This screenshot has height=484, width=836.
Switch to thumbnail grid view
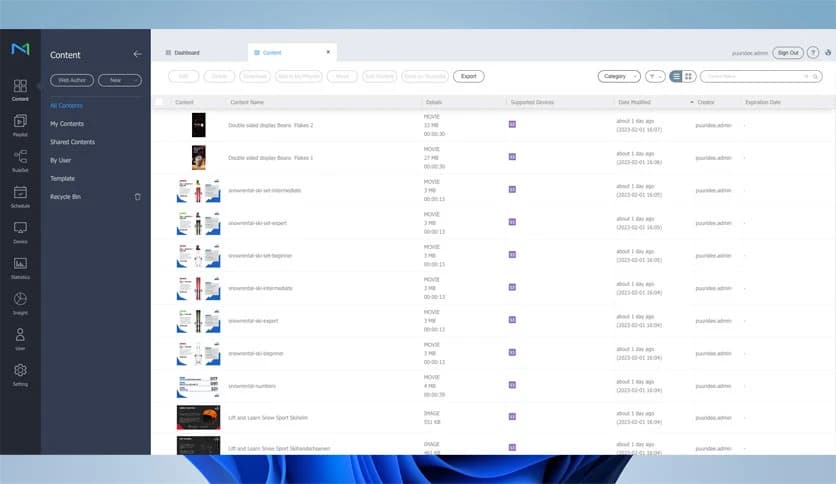[x=688, y=76]
